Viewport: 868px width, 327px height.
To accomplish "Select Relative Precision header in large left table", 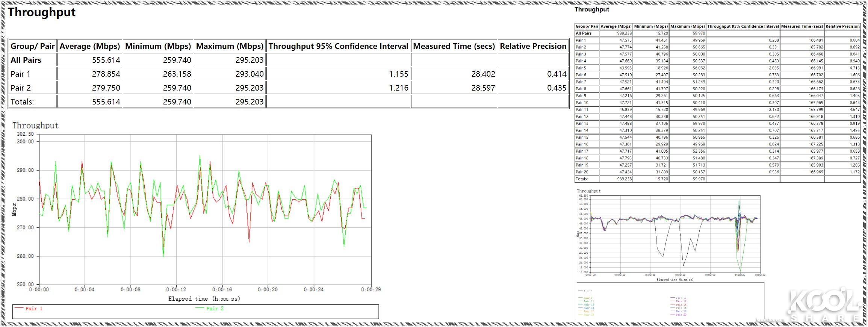I will [x=533, y=46].
